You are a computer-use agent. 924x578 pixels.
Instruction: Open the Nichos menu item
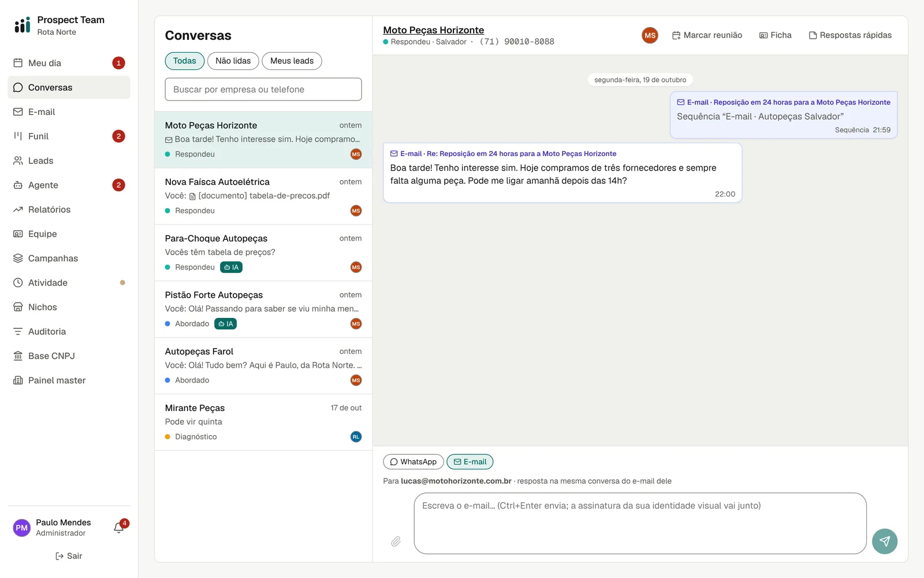(x=69, y=307)
